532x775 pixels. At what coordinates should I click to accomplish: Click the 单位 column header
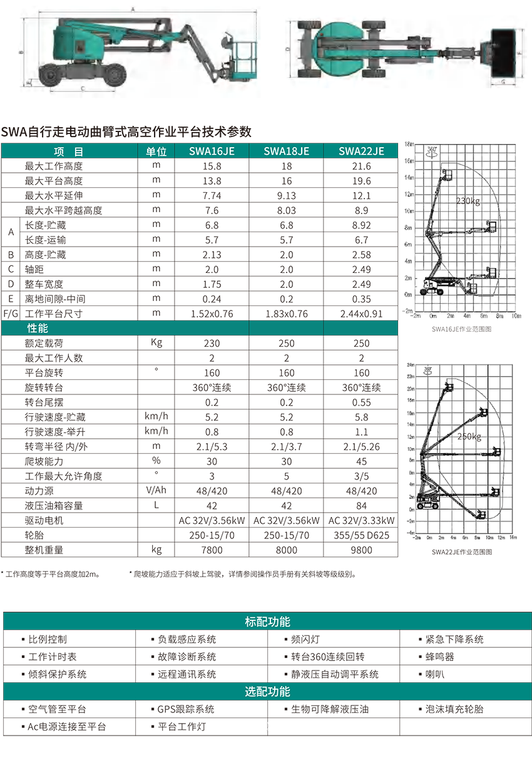156,151
